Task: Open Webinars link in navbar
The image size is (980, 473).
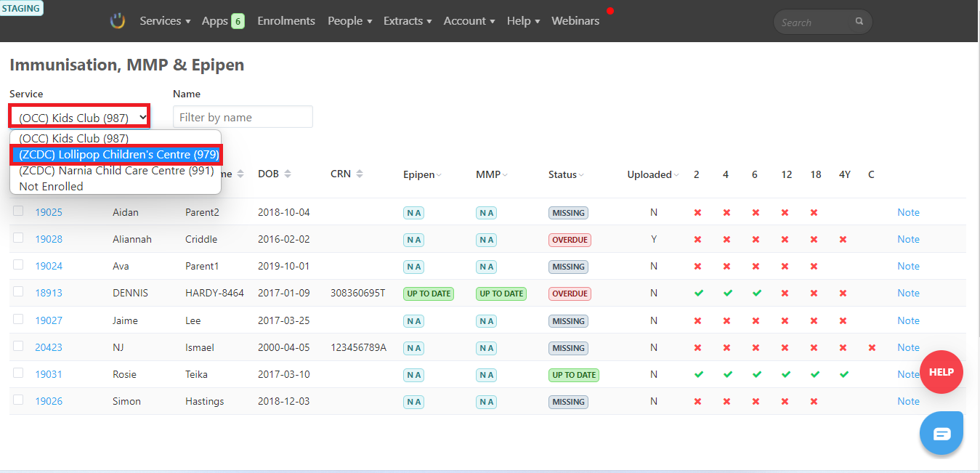Action: (x=575, y=21)
